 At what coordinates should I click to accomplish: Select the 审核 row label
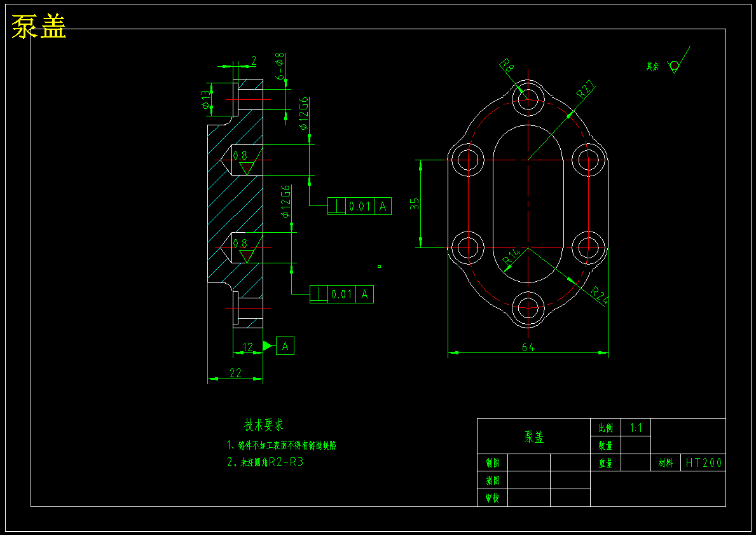click(x=492, y=498)
